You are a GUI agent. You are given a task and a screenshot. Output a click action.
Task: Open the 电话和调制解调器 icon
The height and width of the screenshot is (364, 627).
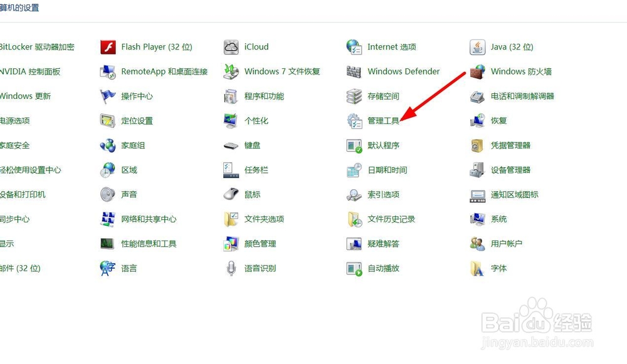(477, 96)
